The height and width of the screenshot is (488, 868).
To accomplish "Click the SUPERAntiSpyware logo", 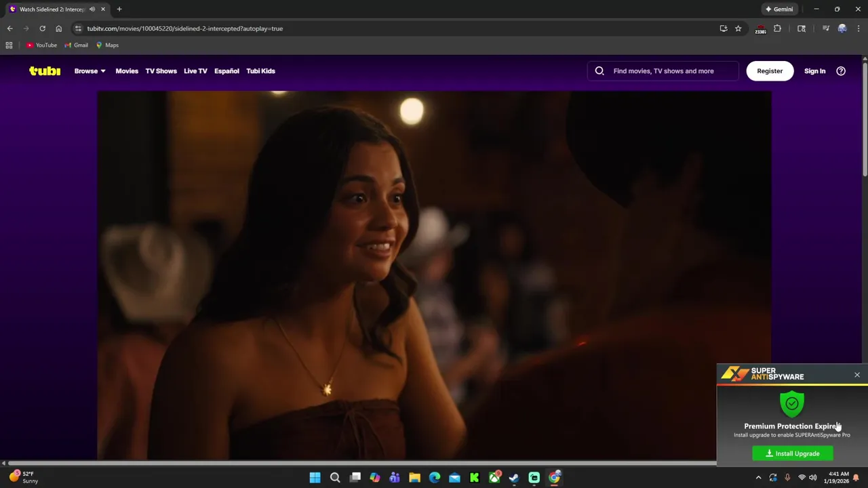I will 762,373.
